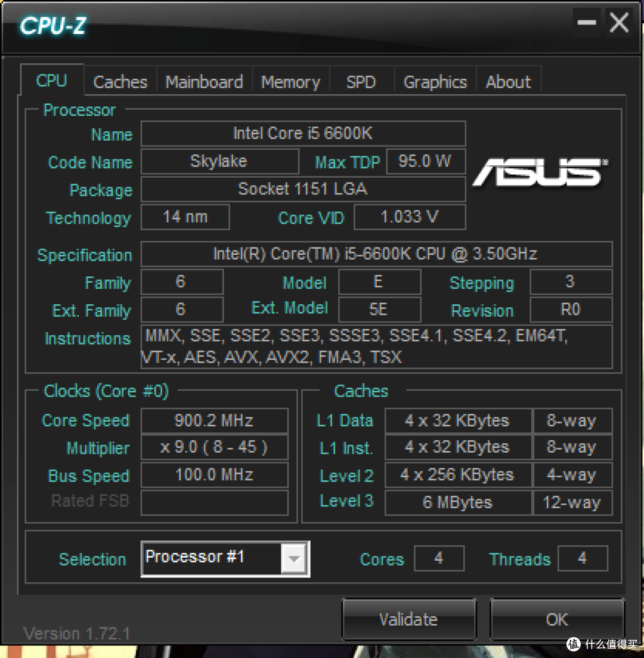This screenshot has width=644, height=658.
Task: Click the L1 Inst. size 4 x 32 KBytes
Action: tap(458, 447)
